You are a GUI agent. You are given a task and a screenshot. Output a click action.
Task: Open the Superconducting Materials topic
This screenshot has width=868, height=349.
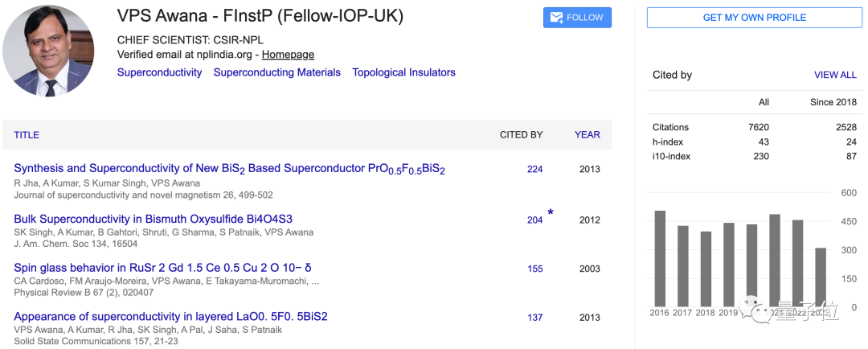(276, 72)
